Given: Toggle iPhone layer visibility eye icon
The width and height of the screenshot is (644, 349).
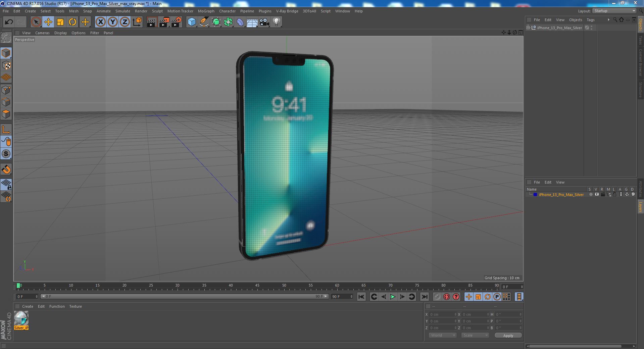Looking at the screenshot, I should (x=597, y=195).
